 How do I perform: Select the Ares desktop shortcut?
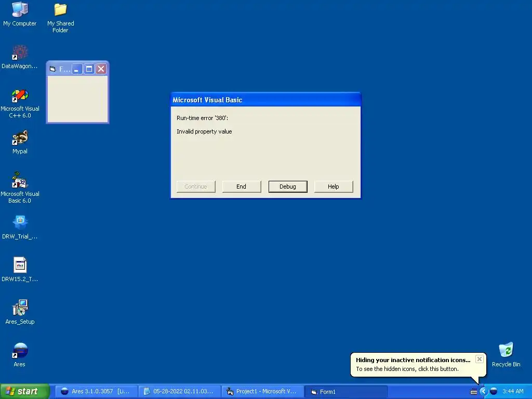click(20, 354)
